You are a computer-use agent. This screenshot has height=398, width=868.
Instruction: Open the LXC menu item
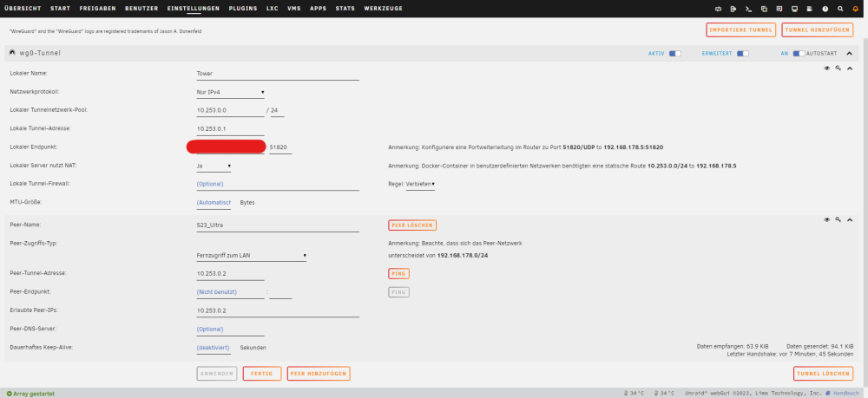point(273,9)
